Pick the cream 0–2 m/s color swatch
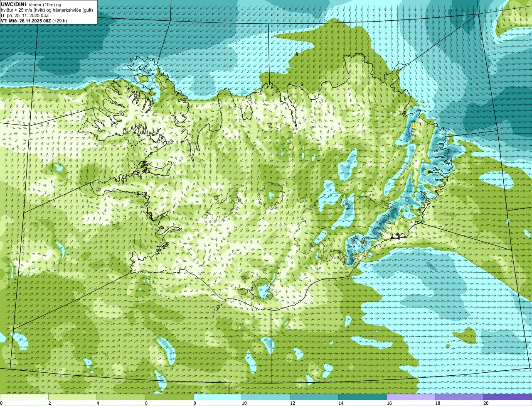This screenshot has height=406, width=532. point(24,397)
